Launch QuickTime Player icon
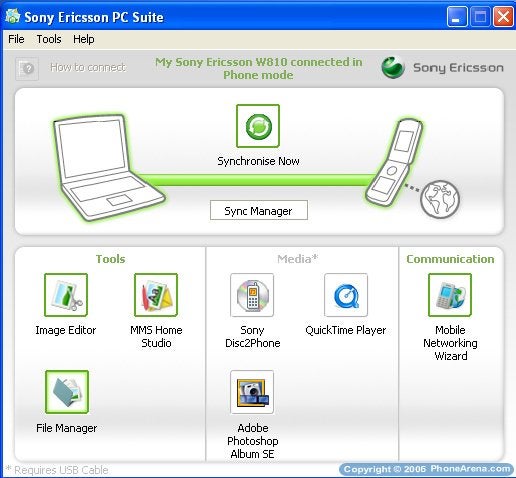 (x=346, y=295)
